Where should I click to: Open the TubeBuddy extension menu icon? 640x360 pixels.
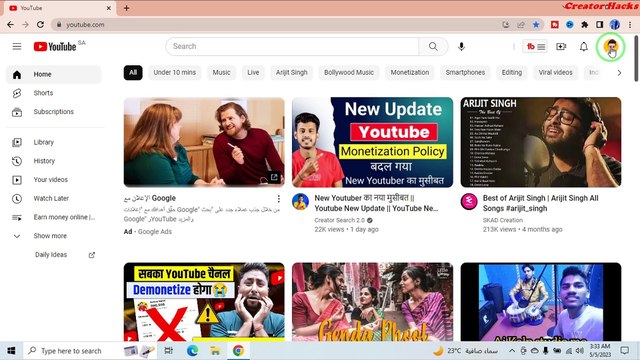tap(535, 47)
